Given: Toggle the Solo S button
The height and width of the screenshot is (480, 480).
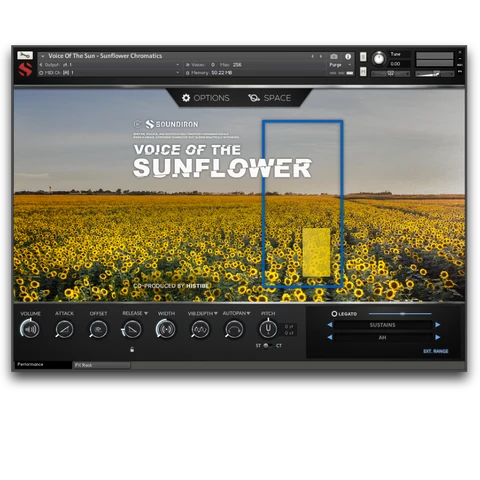Looking at the screenshot, I should (363, 57).
